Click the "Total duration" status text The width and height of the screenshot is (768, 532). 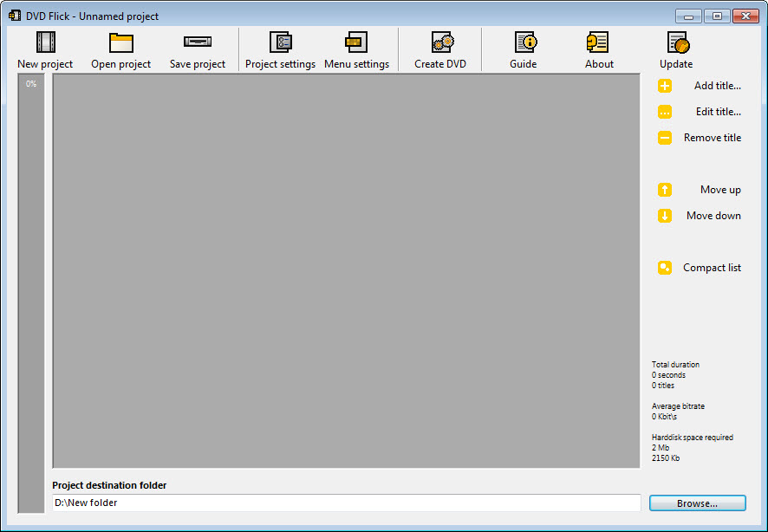pyautogui.click(x=675, y=365)
